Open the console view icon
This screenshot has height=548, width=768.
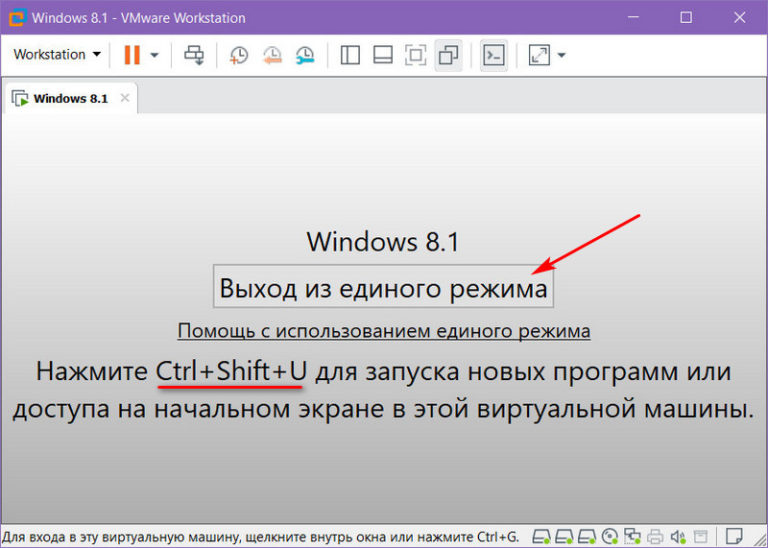493,55
